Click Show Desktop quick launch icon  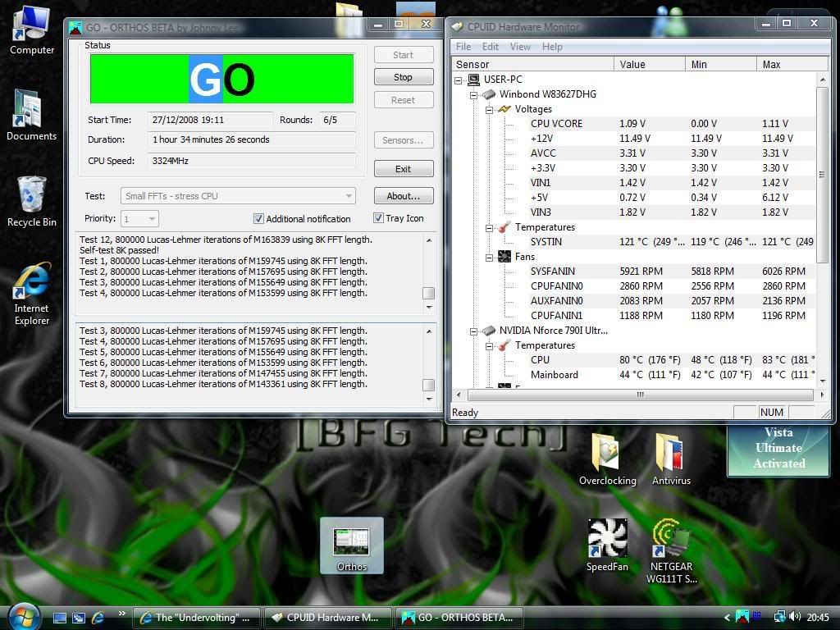point(59,618)
